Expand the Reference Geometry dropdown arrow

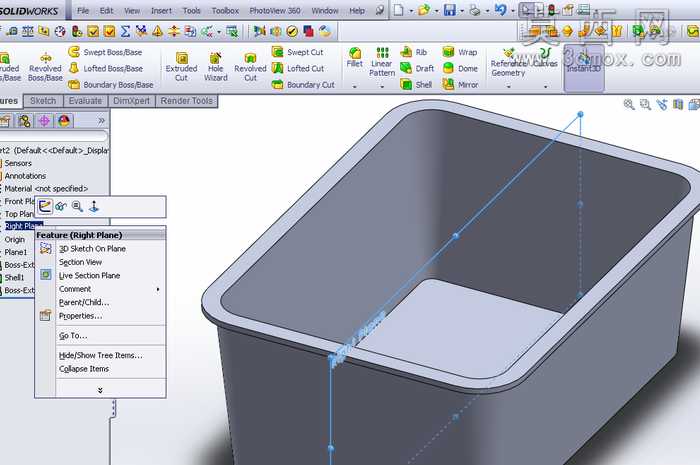click(x=508, y=87)
